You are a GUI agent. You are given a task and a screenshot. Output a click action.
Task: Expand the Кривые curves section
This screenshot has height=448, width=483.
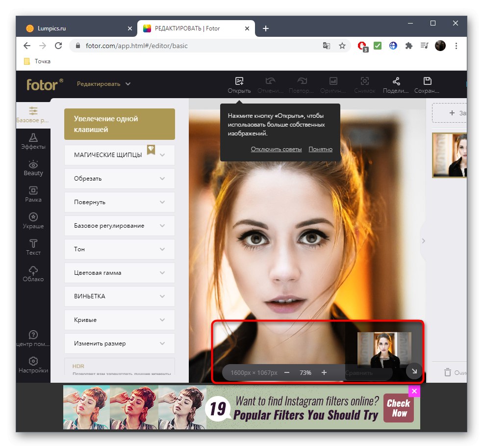pyautogui.click(x=120, y=320)
